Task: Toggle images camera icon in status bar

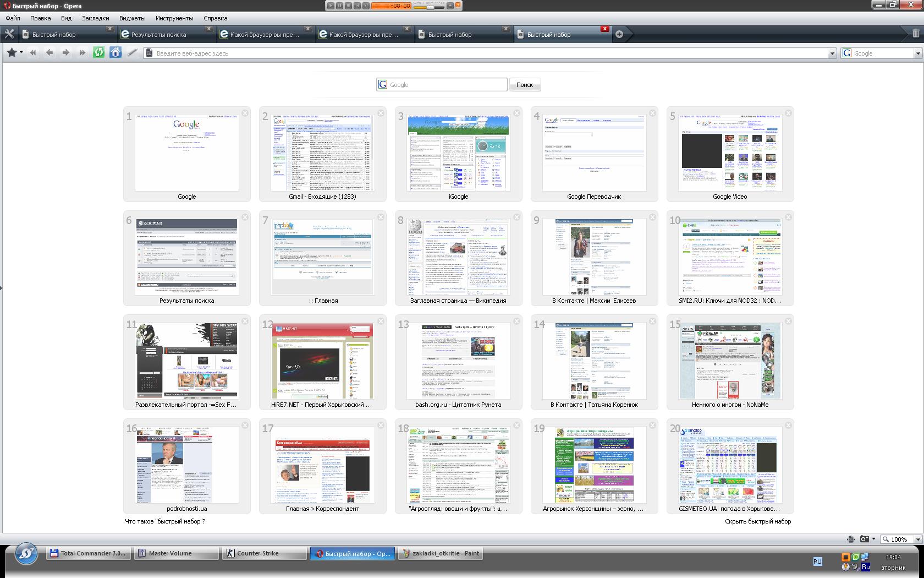Action: click(x=865, y=539)
